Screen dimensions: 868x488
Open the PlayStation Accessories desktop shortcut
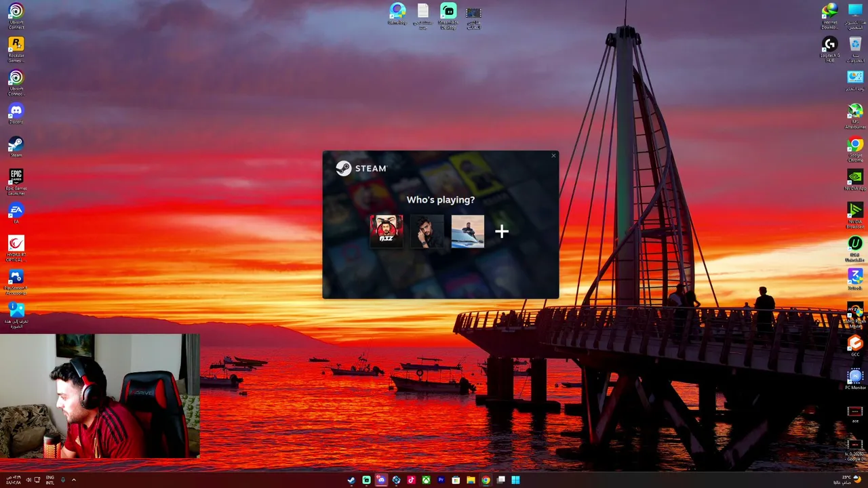point(16,282)
